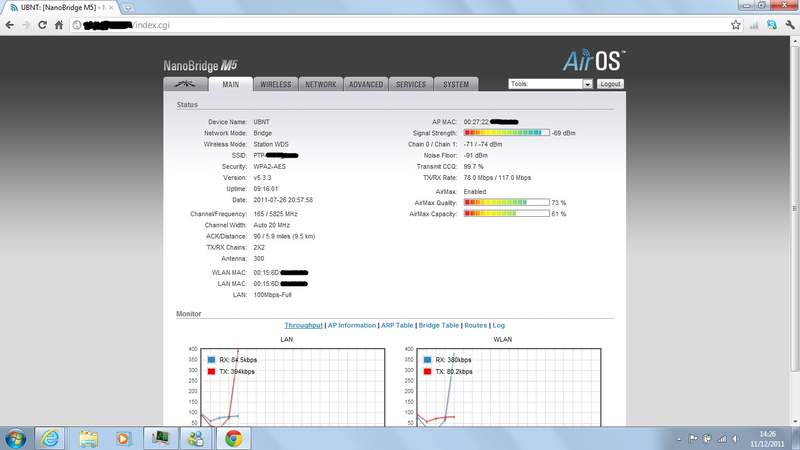800x450 pixels.
Task: Click the Chrome icon in taskbar
Action: tap(234, 438)
